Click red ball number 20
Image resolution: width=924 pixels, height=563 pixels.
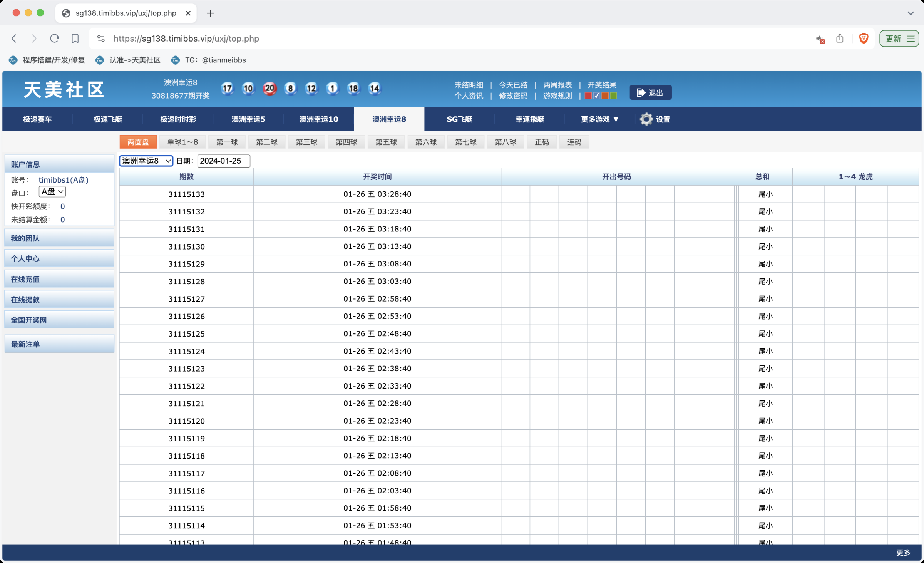pos(269,89)
